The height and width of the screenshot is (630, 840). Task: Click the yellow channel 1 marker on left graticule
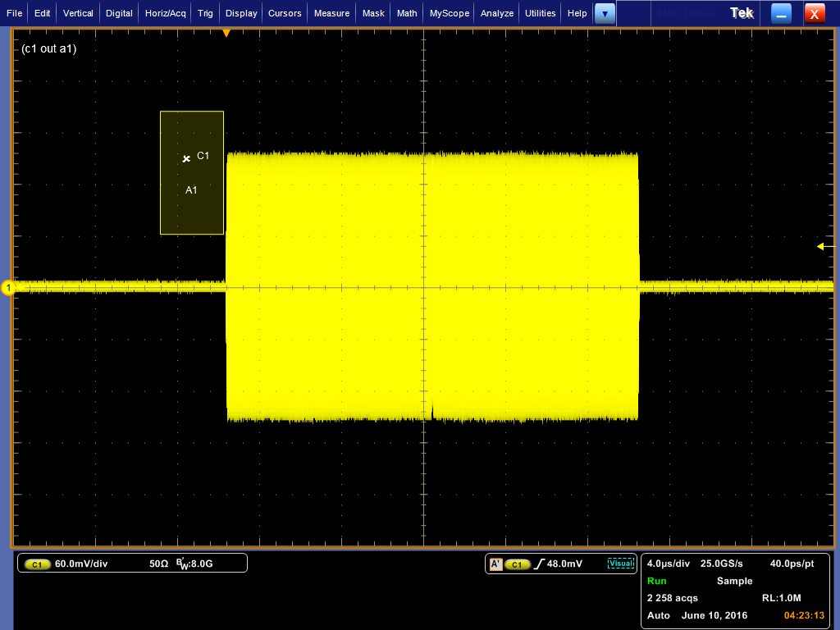click(x=7, y=288)
